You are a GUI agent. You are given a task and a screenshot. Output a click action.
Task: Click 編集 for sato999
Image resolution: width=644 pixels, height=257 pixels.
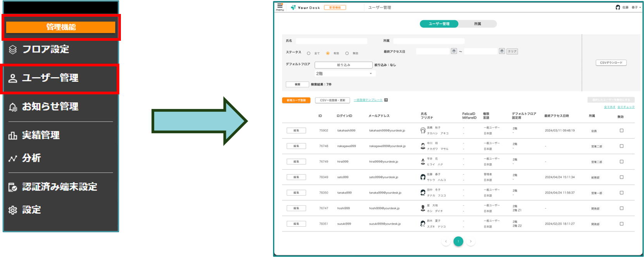pos(296,177)
